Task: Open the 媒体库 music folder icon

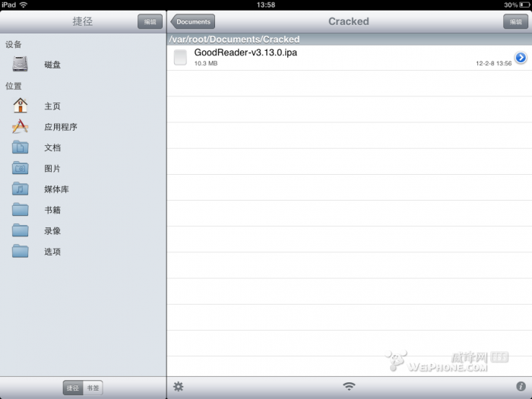Action: click(x=20, y=188)
